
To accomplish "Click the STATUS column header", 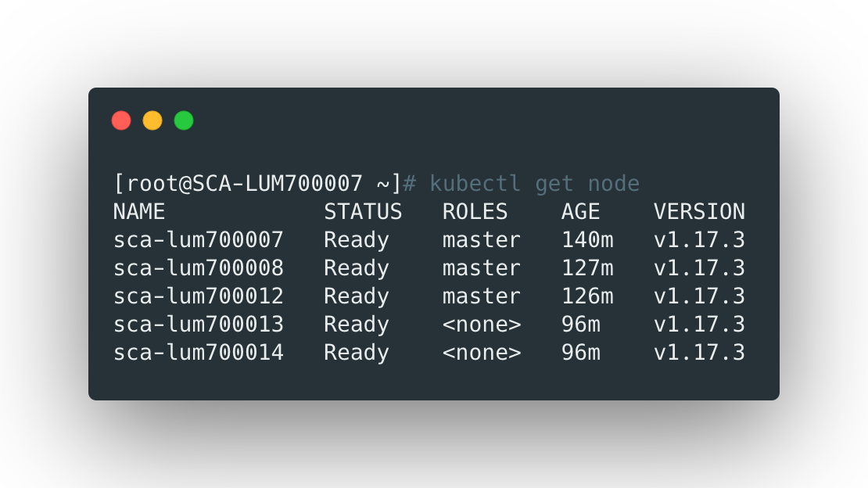I will [x=363, y=212].
